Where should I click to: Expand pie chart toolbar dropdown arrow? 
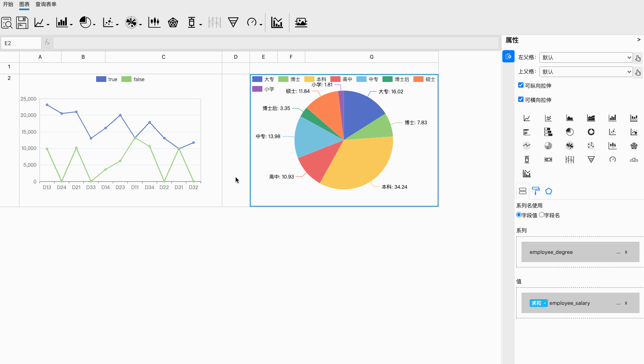[94, 24]
